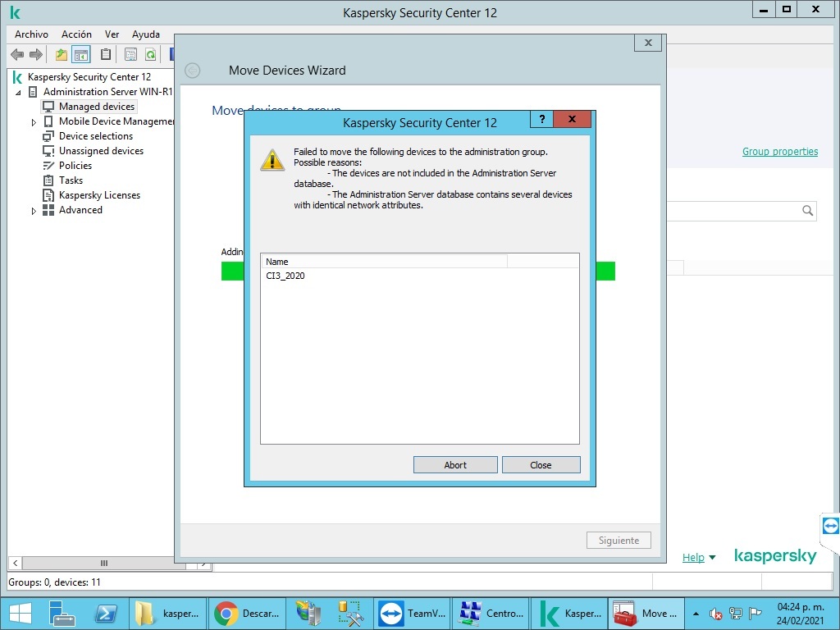
Task: Click the Name column header
Action: tap(384, 262)
